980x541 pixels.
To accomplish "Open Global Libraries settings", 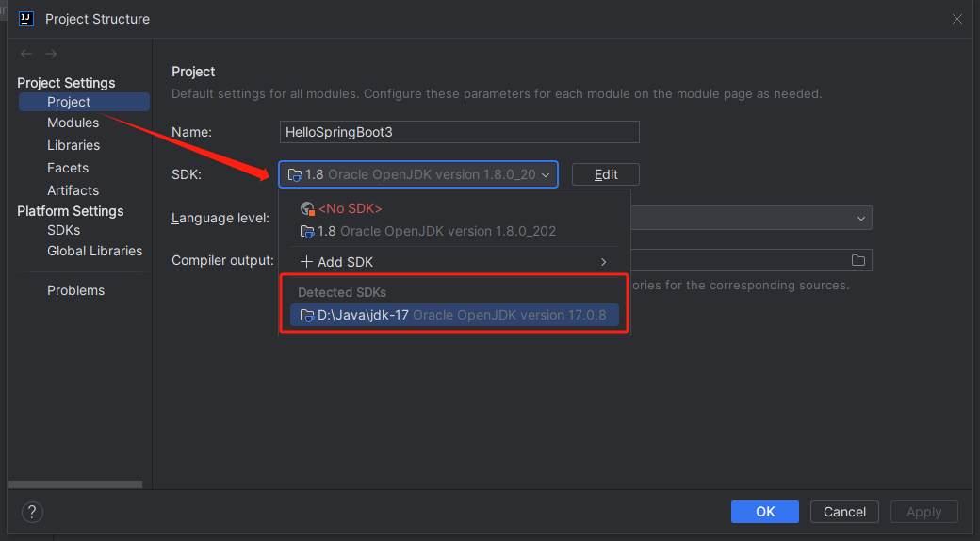I will click(x=94, y=251).
